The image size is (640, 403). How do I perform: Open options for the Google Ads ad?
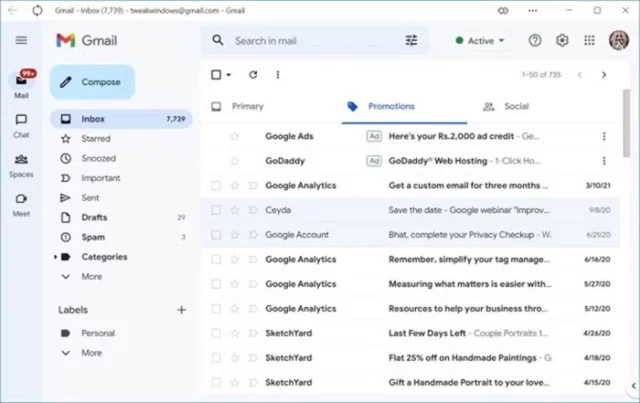coord(604,136)
